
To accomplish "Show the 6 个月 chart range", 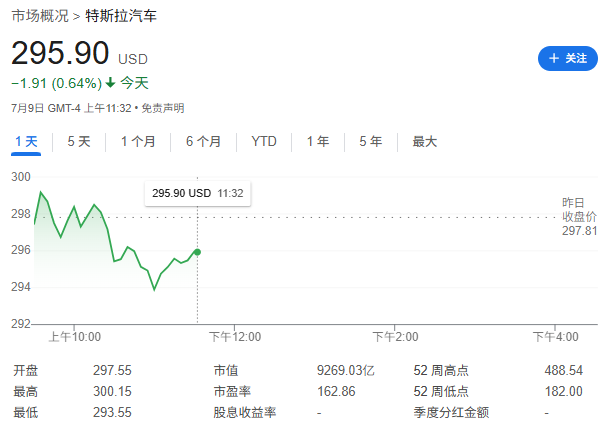I will (203, 141).
